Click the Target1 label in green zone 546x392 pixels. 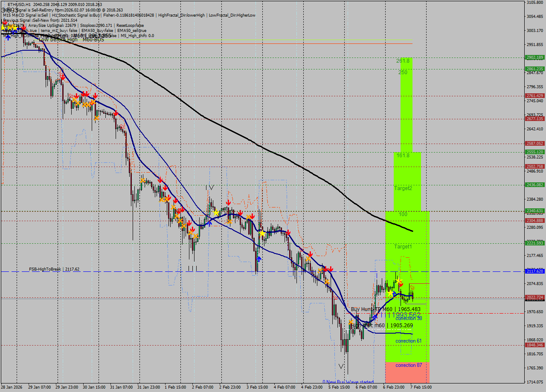(x=403, y=247)
